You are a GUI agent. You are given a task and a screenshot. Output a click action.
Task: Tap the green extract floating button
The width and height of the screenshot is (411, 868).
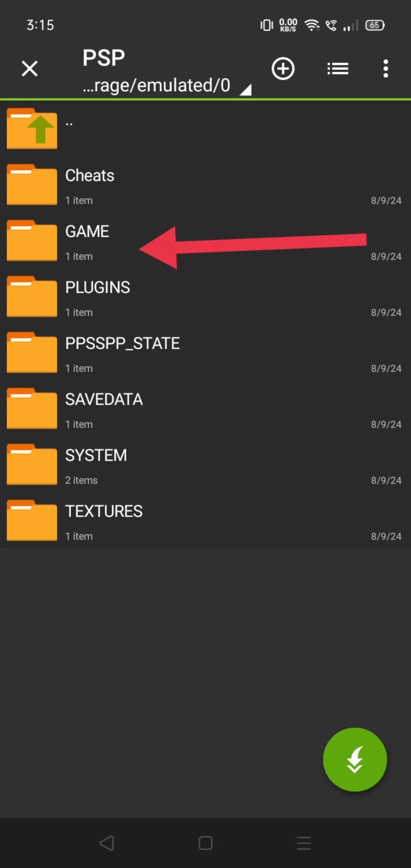coord(355,759)
